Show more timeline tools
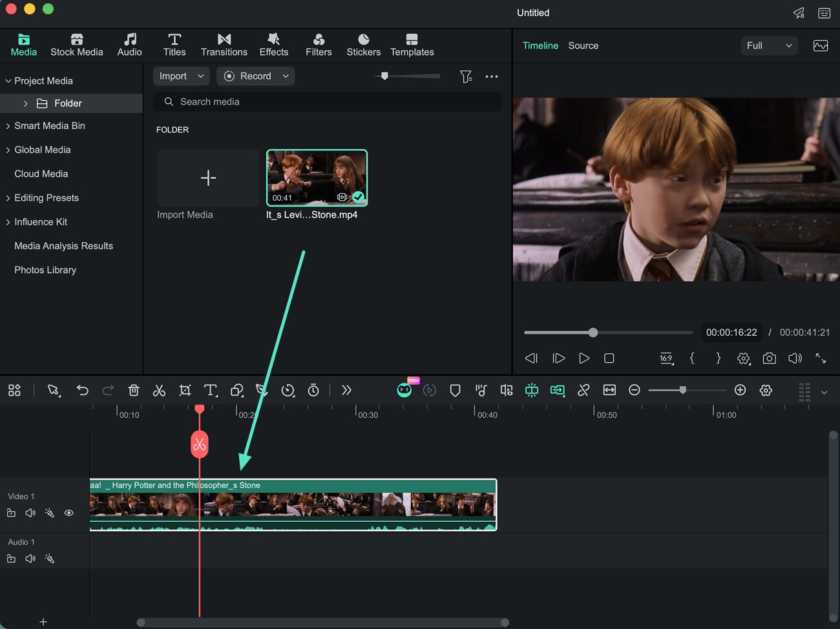Screen dimensions: 840x629 pyautogui.click(x=346, y=390)
